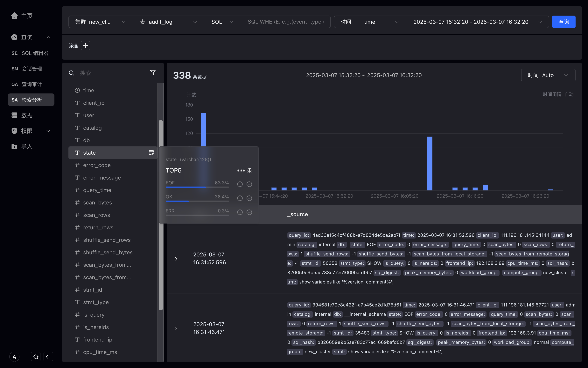This screenshot has width=588, height=368.
Task: Open the SQL mode dropdown
Action: 222,22
